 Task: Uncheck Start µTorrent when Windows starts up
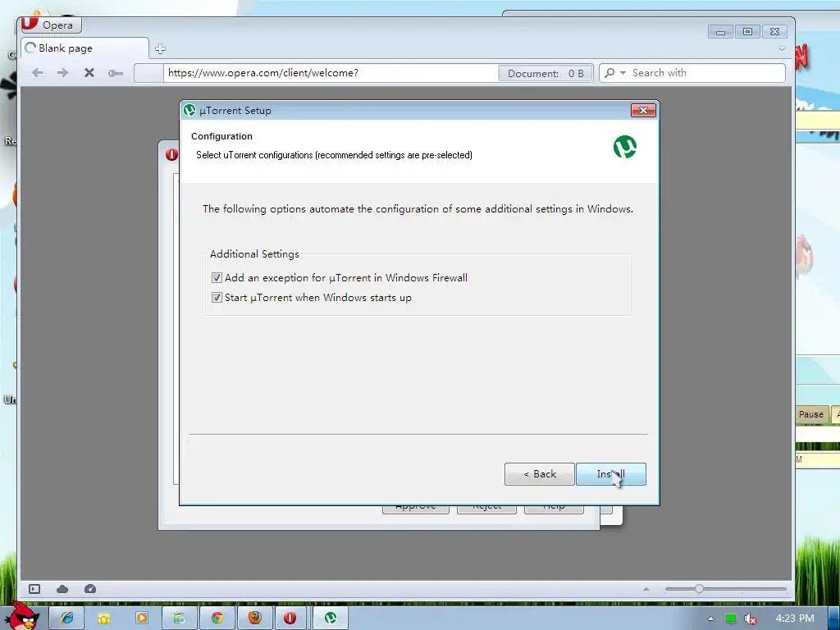[x=217, y=297]
